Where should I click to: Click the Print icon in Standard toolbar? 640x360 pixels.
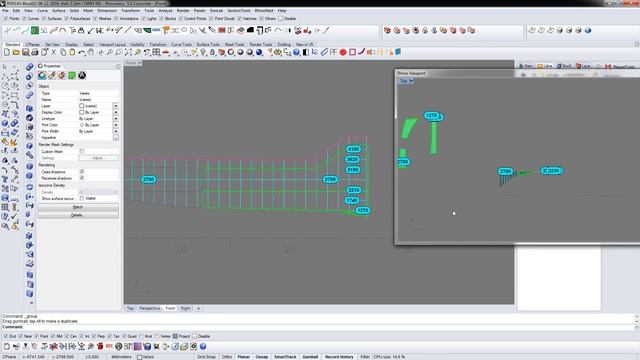click(35, 52)
